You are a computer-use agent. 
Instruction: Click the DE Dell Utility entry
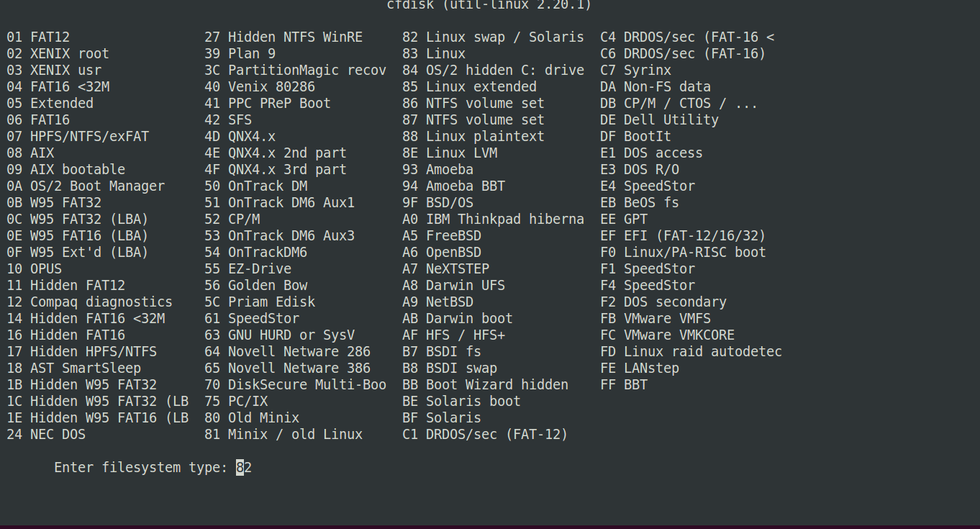[x=659, y=120]
